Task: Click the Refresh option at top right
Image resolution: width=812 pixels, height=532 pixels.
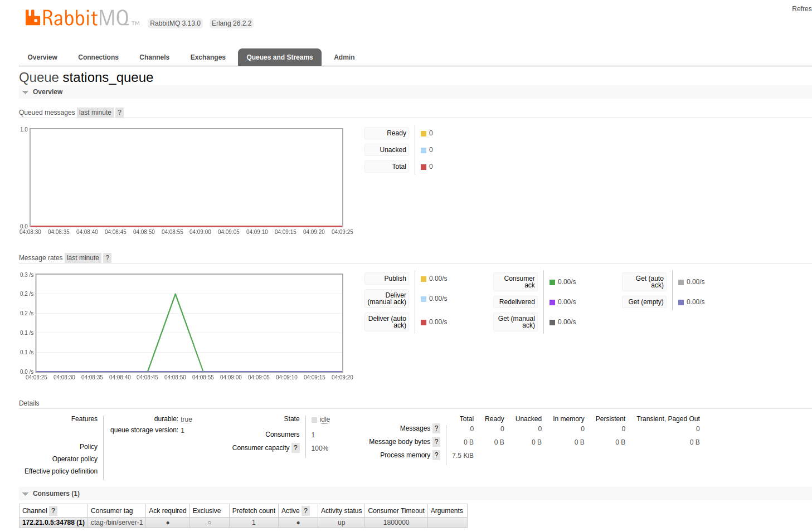Action: tap(801, 9)
